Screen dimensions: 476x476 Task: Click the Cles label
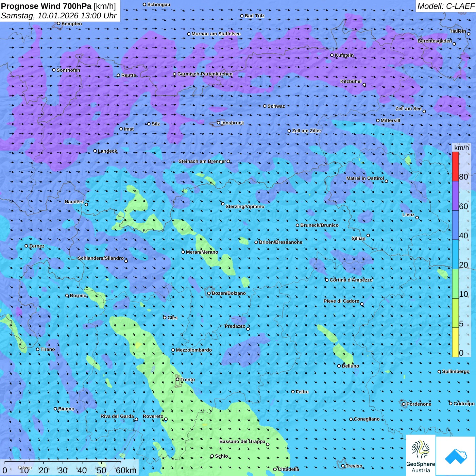tap(172, 318)
